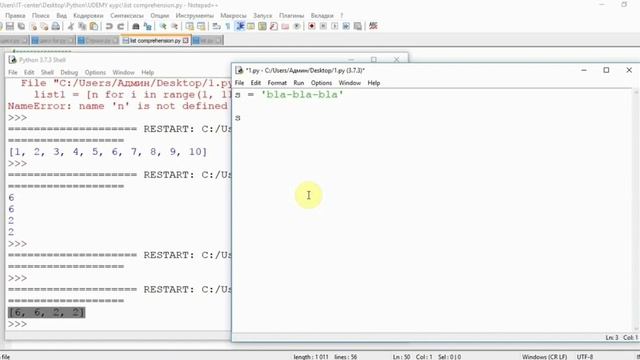Click the [1, 2, 3 ... 10] output line
640x360 pixels.
108,152
